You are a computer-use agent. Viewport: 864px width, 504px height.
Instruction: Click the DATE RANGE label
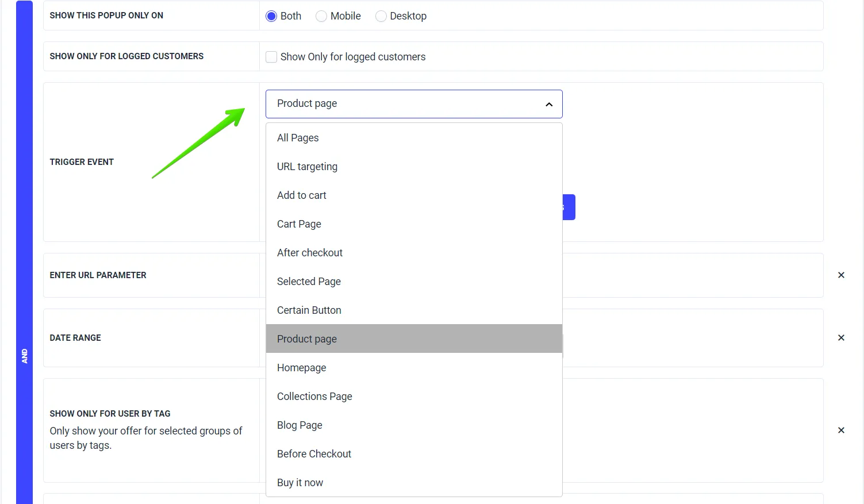pyautogui.click(x=75, y=338)
